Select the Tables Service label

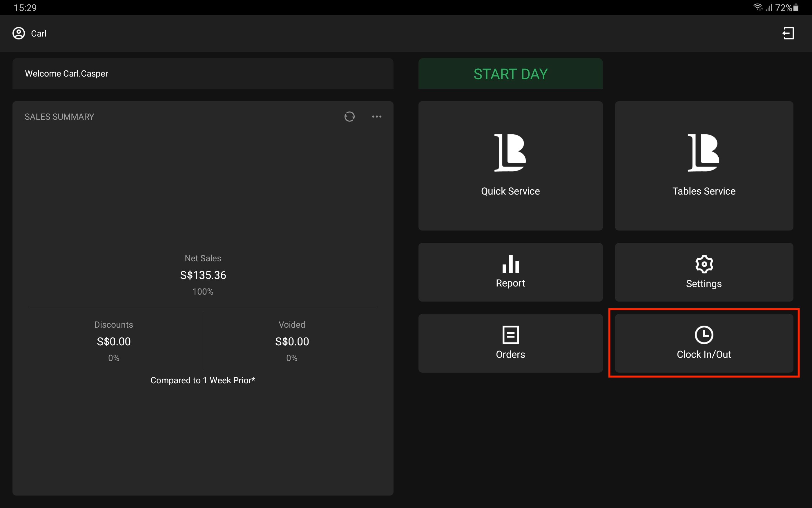[x=704, y=191]
